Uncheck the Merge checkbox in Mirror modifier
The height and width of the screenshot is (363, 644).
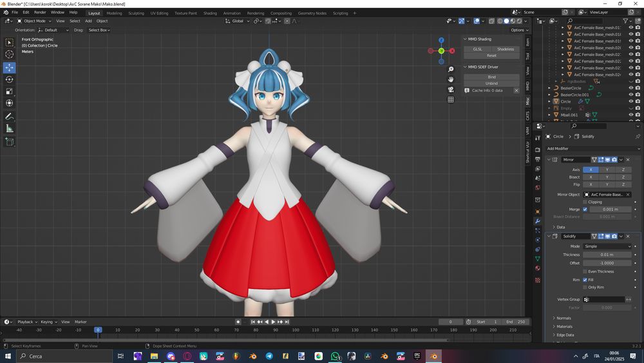pos(585,209)
